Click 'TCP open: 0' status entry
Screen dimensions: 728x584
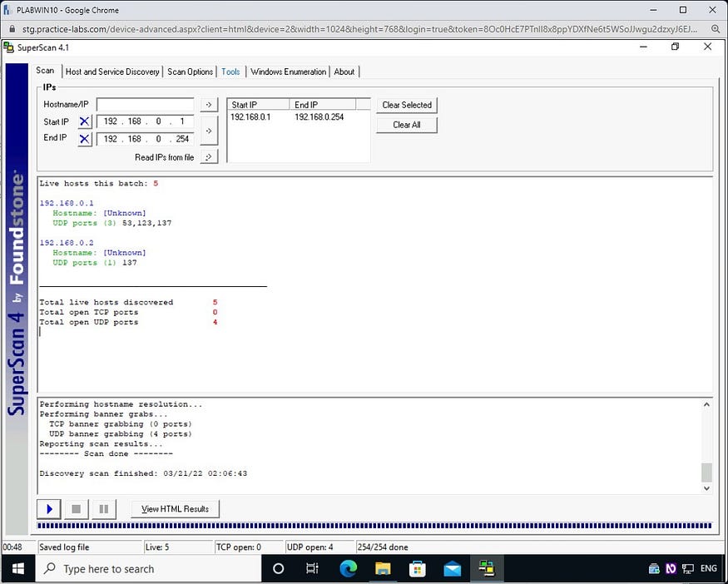tap(239, 547)
